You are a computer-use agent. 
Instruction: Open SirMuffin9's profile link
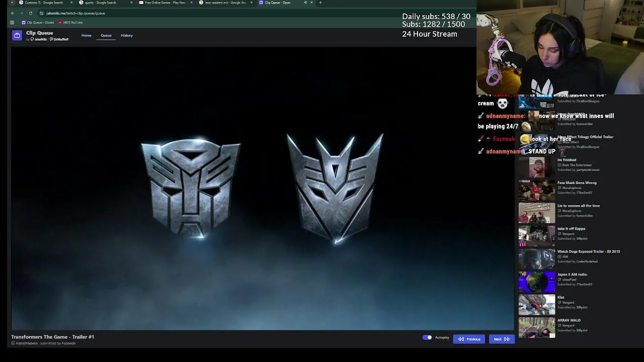click(x=59, y=39)
